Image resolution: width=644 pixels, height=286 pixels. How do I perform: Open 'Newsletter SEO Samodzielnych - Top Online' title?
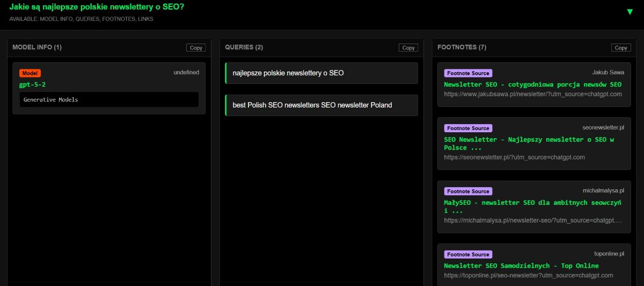tap(521, 266)
